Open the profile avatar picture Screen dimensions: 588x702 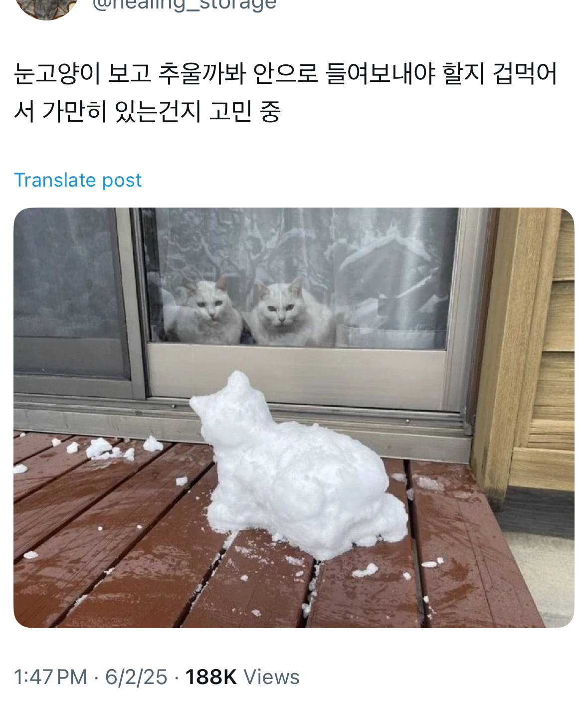click(x=46, y=7)
